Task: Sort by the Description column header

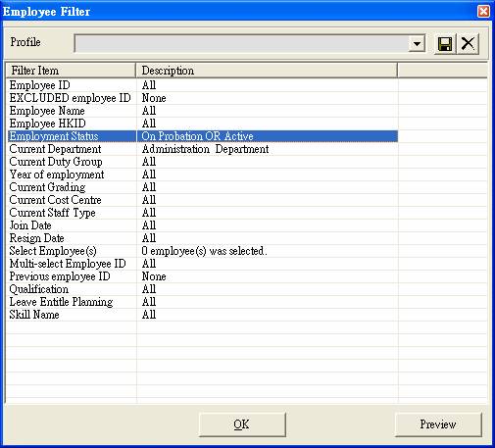Action: pyautogui.click(x=267, y=71)
